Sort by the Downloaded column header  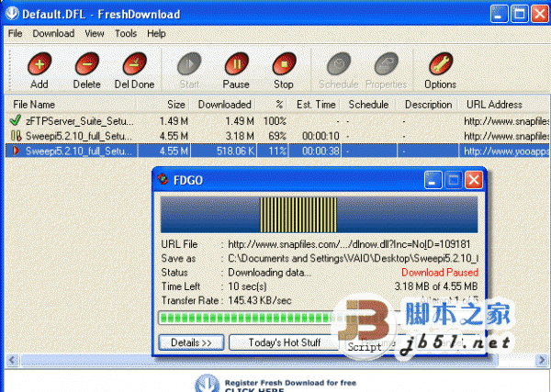click(x=223, y=105)
